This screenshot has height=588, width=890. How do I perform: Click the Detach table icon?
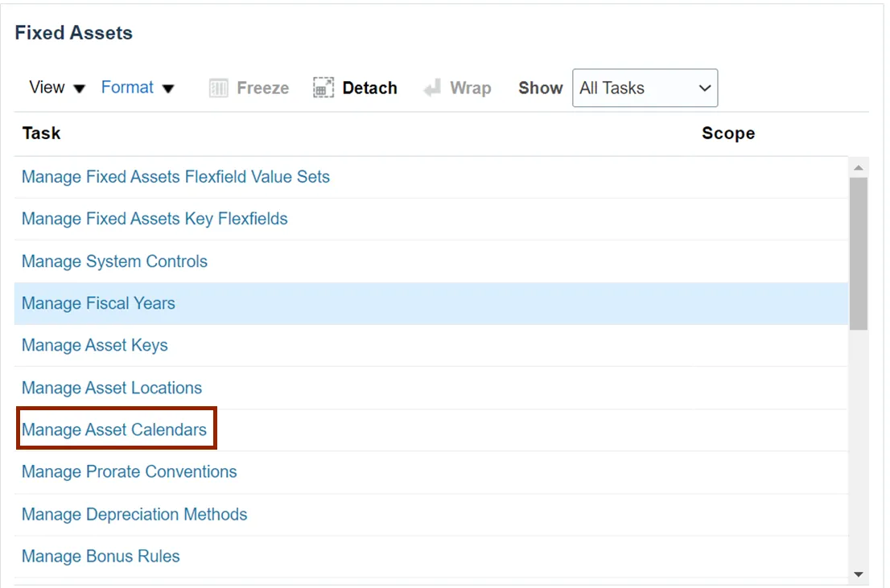pyautogui.click(x=323, y=88)
